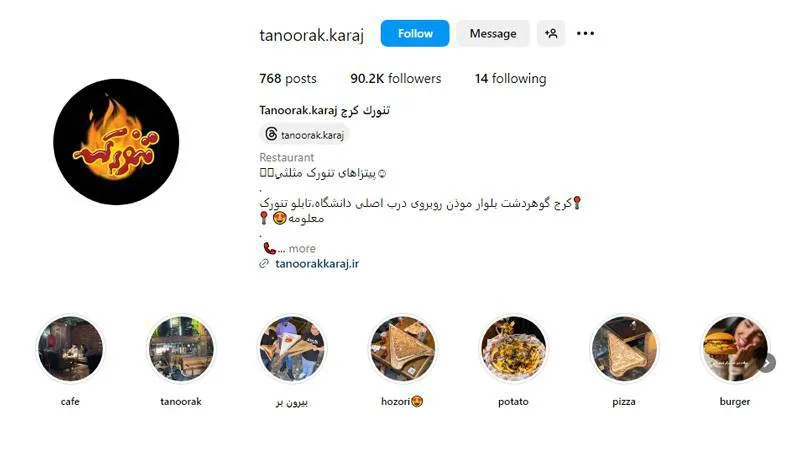Click the blue Follow button
Image resolution: width=800 pixels, height=450 pixels.
(x=415, y=34)
